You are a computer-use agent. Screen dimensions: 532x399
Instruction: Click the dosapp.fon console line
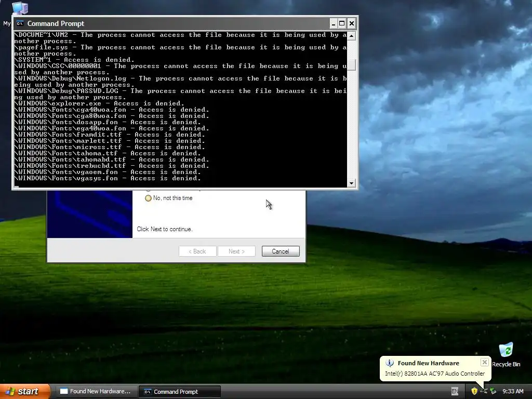point(108,122)
